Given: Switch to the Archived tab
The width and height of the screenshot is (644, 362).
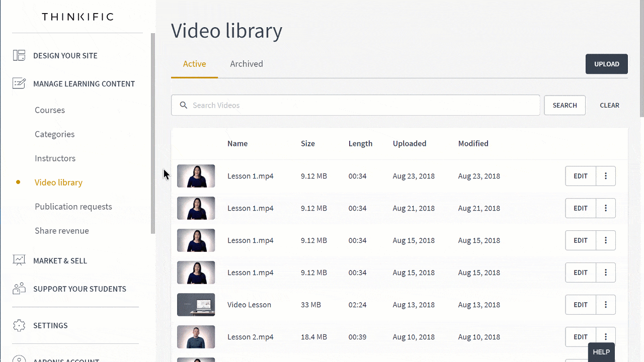Looking at the screenshot, I should [x=247, y=64].
